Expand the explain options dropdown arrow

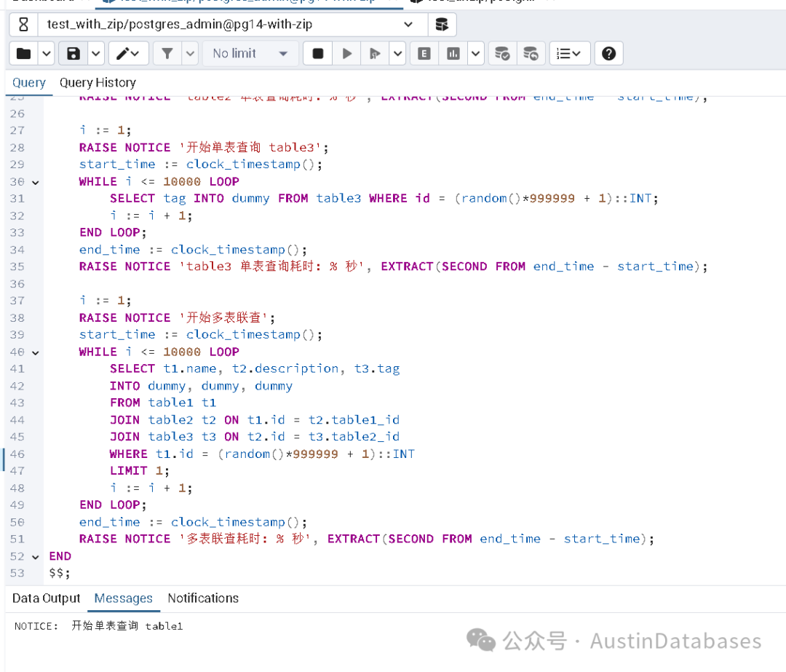tap(476, 53)
